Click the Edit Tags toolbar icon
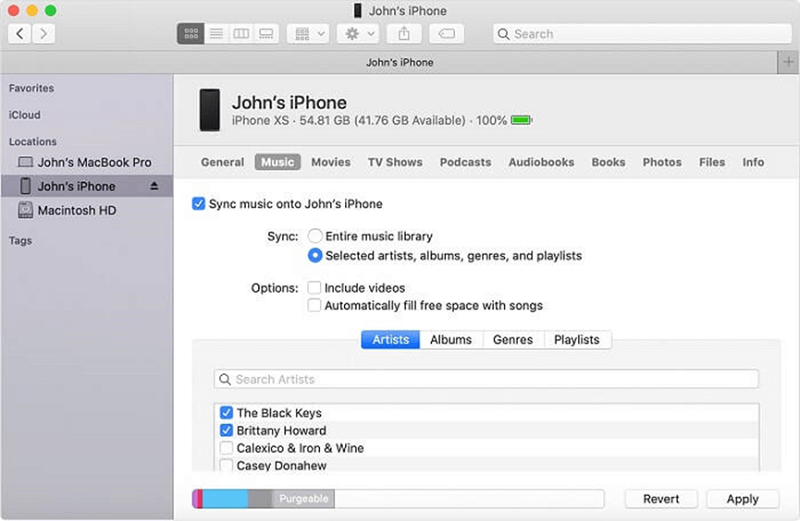The image size is (800, 521). [446, 34]
